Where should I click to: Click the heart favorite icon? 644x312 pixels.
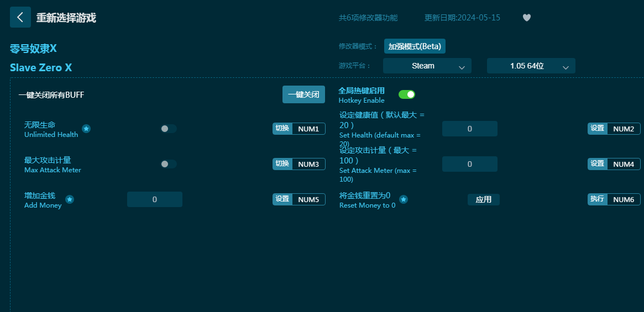[x=527, y=18]
